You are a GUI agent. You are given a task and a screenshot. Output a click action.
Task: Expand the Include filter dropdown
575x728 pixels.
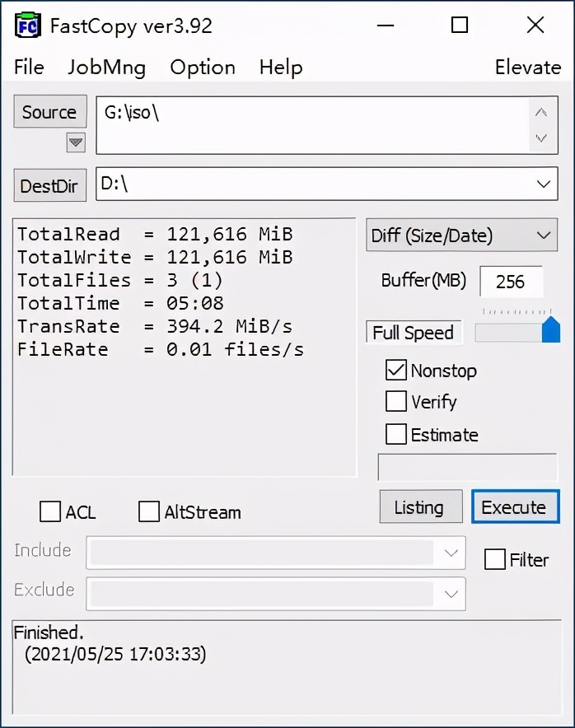coord(451,553)
